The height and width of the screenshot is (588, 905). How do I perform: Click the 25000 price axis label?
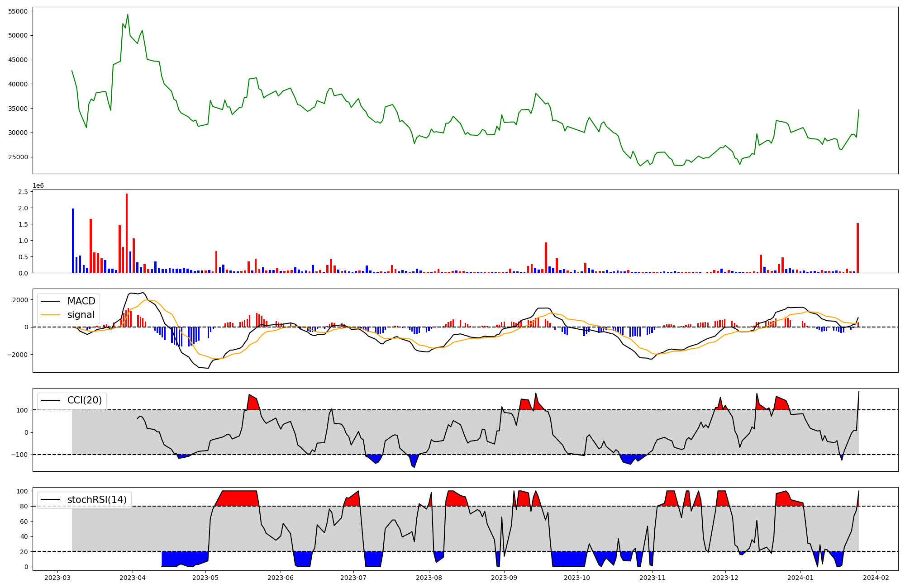pos(18,157)
